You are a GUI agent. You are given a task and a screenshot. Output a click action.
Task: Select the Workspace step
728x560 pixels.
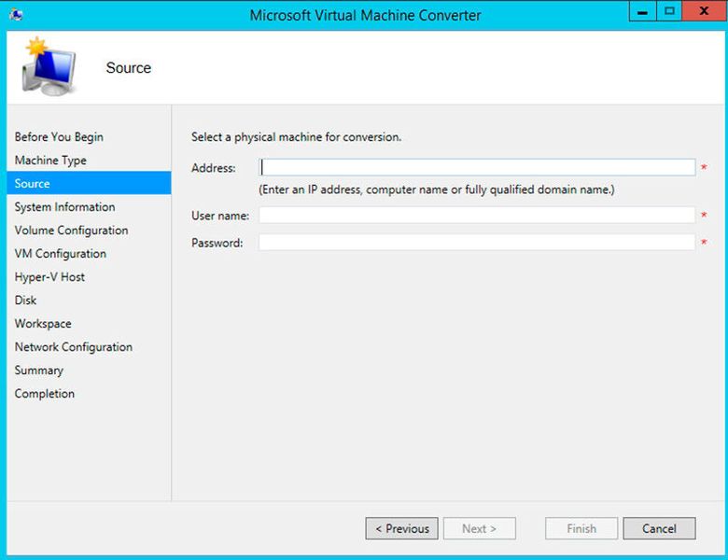[x=43, y=324]
